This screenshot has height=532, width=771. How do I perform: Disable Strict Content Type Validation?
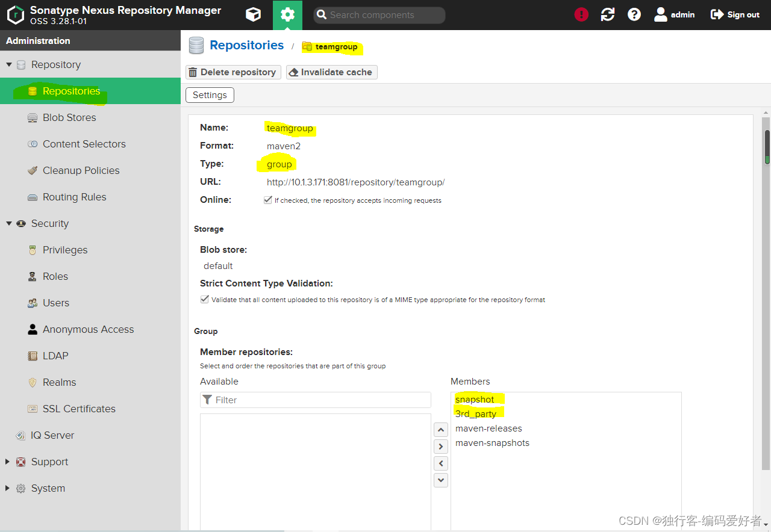pyautogui.click(x=205, y=299)
